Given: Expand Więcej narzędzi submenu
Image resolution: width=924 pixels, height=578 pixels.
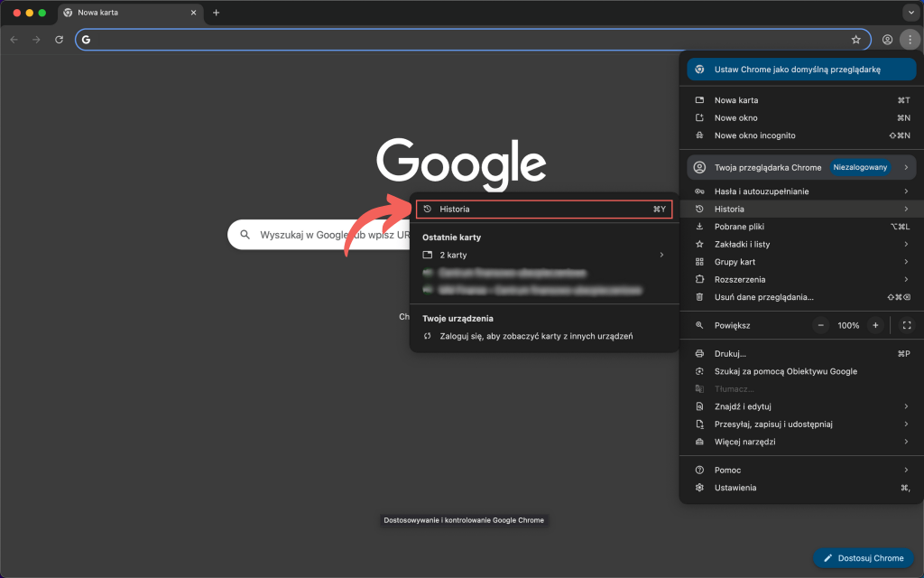Looking at the screenshot, I should [800, 442].
